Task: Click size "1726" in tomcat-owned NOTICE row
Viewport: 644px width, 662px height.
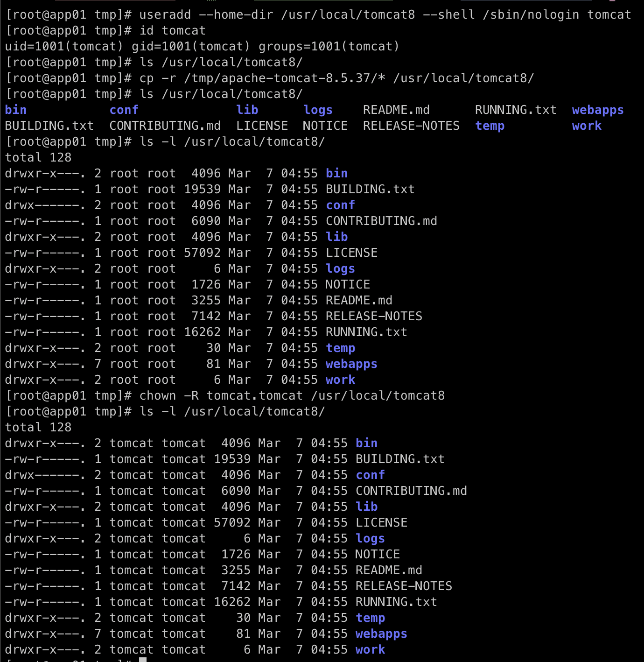Action: pyautogui.click(x=236, y=555)
